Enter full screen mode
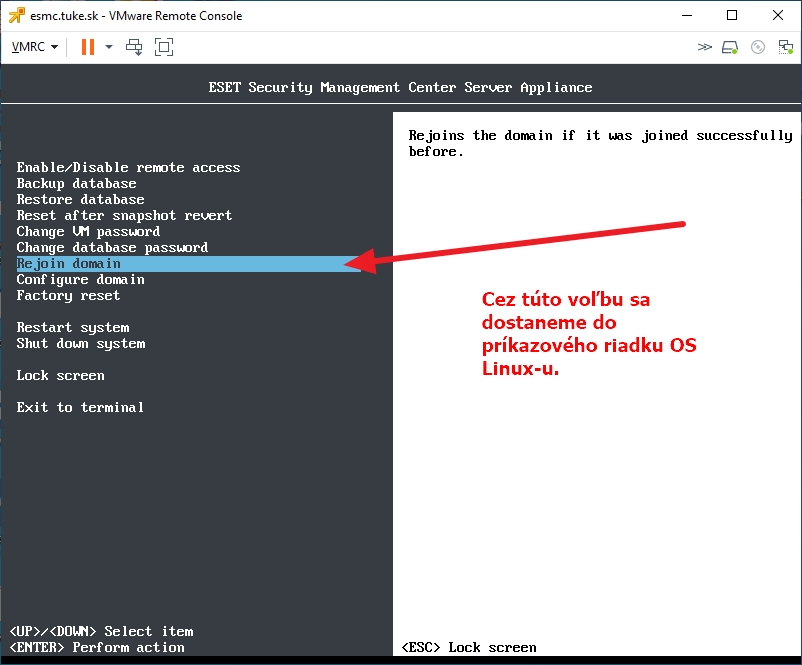The image size is (802, 665). [164, 47]
